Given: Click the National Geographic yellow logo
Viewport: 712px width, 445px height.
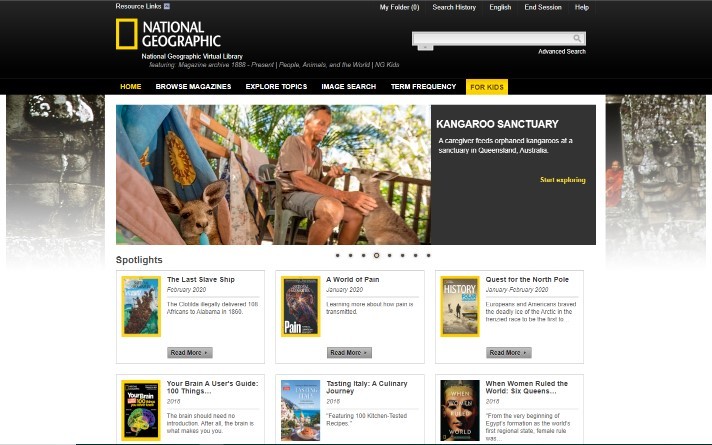Looking at the screenshot, I should click(x=126, y=34).
